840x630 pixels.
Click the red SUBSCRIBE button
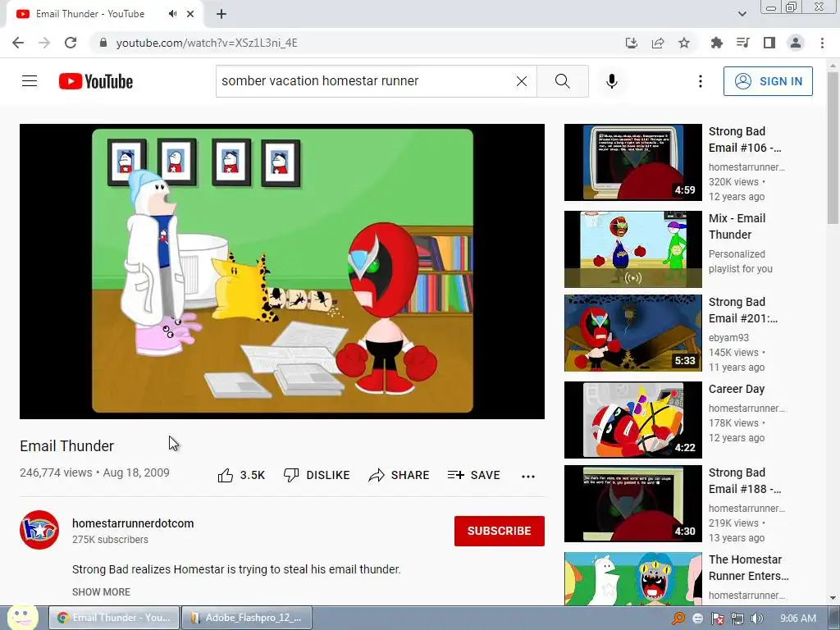(x=500, y=531)
